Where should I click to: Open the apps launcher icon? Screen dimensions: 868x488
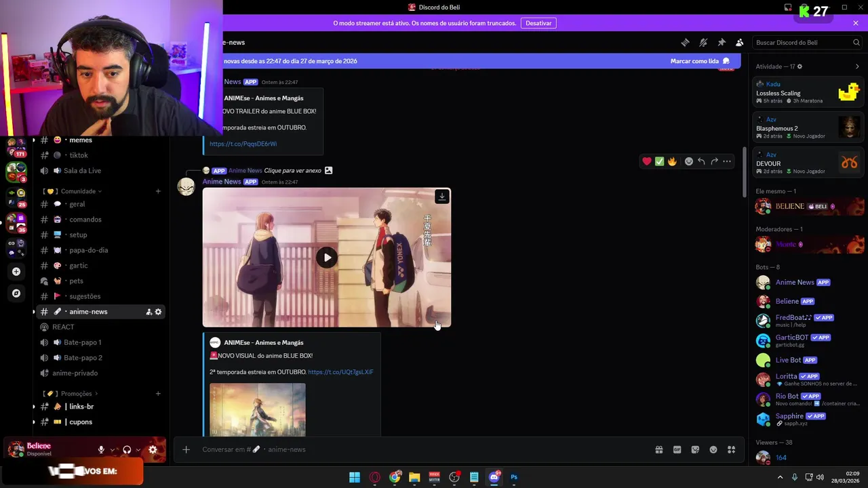click(731, 449)
